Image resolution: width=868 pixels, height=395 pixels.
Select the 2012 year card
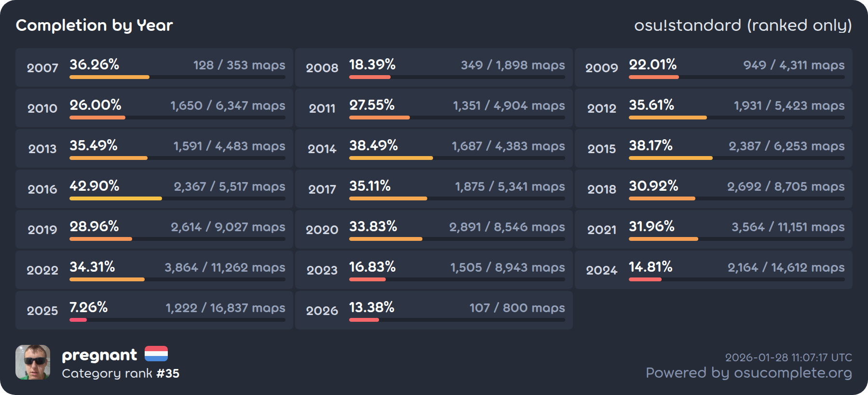pos(713,108)
